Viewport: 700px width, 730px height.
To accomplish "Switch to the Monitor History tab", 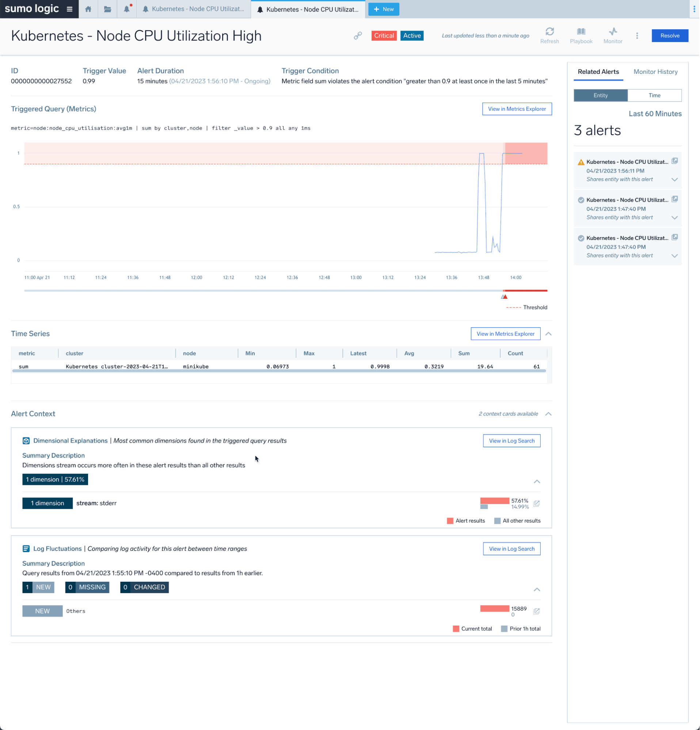I will point(656,72).
